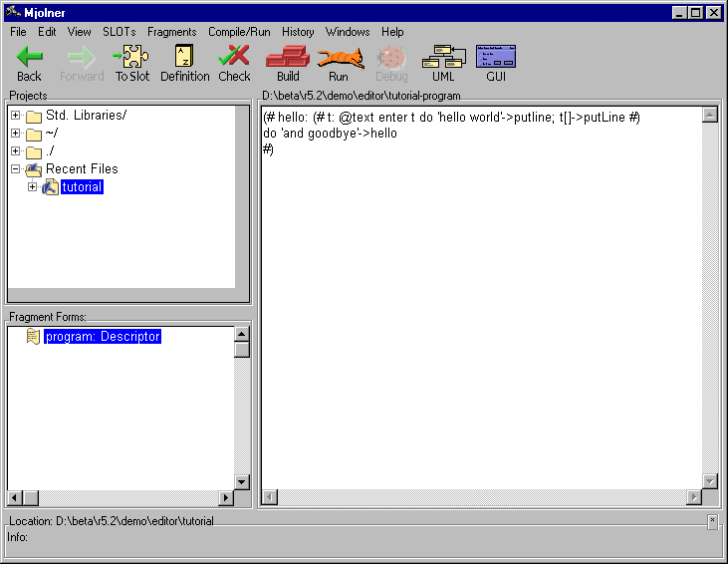Collapse the Recent Files node
The width and height of the screenshot is (728, 564).
tap(16, 169)
